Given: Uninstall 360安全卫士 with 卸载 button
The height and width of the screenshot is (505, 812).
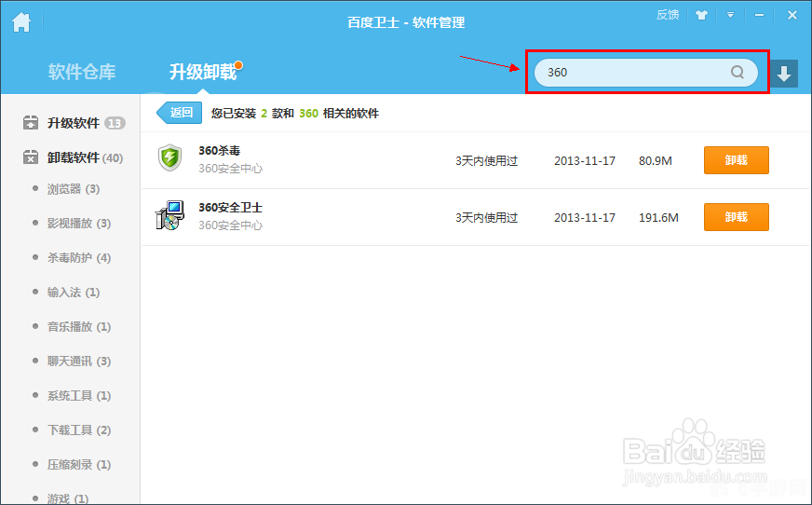Looking at the screenshot, I should coord(736,217).
